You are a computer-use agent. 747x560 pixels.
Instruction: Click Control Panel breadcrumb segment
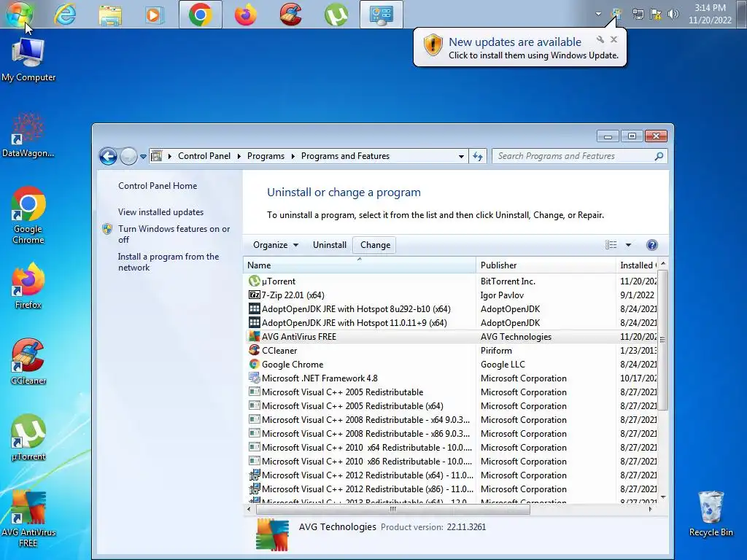coord(204,156)
